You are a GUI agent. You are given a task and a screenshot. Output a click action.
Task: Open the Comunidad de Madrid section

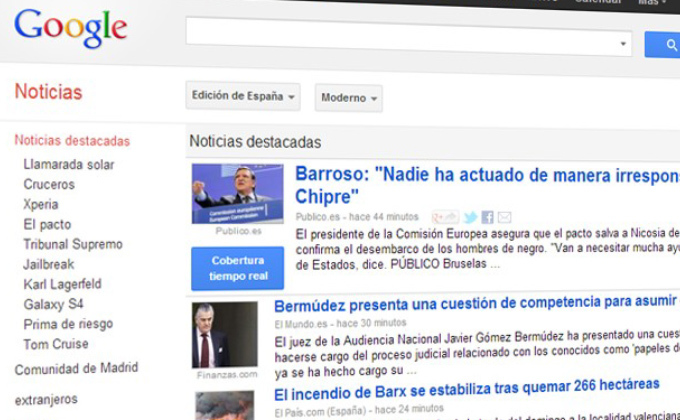click(76, 368)
